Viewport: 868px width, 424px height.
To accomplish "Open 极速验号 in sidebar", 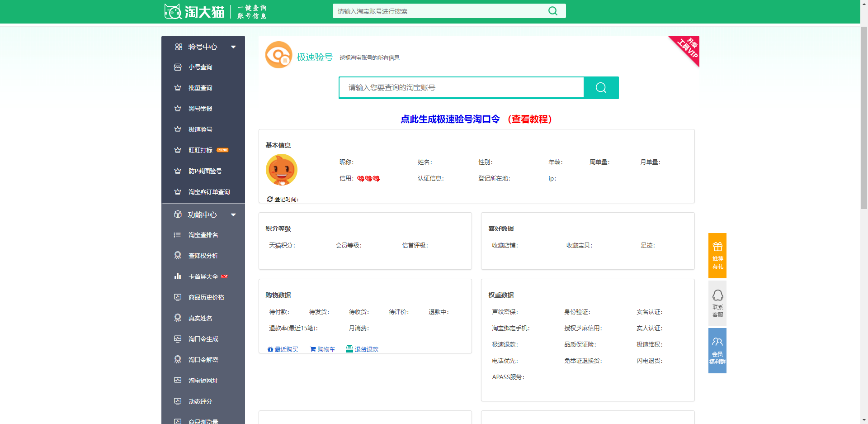I will click(x=200, y=129).
